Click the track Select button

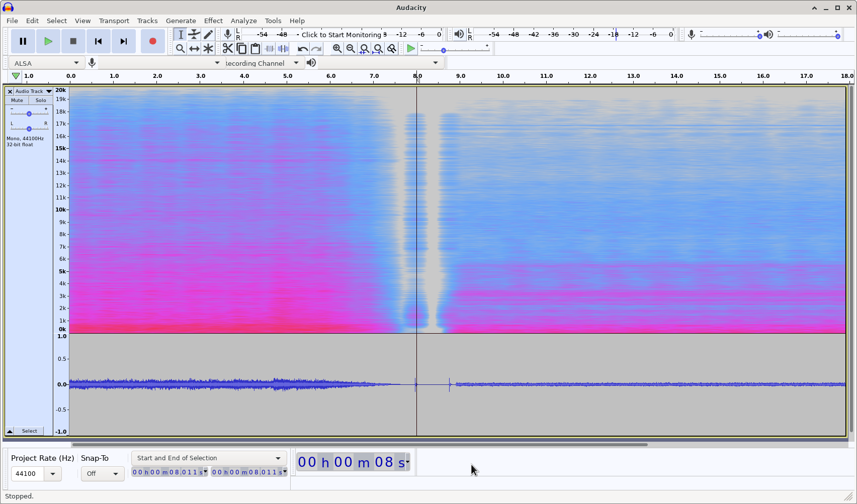coord(29,431)
